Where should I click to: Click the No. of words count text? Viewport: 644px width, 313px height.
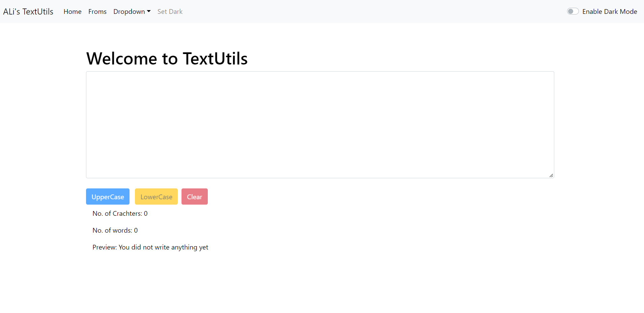115,230
